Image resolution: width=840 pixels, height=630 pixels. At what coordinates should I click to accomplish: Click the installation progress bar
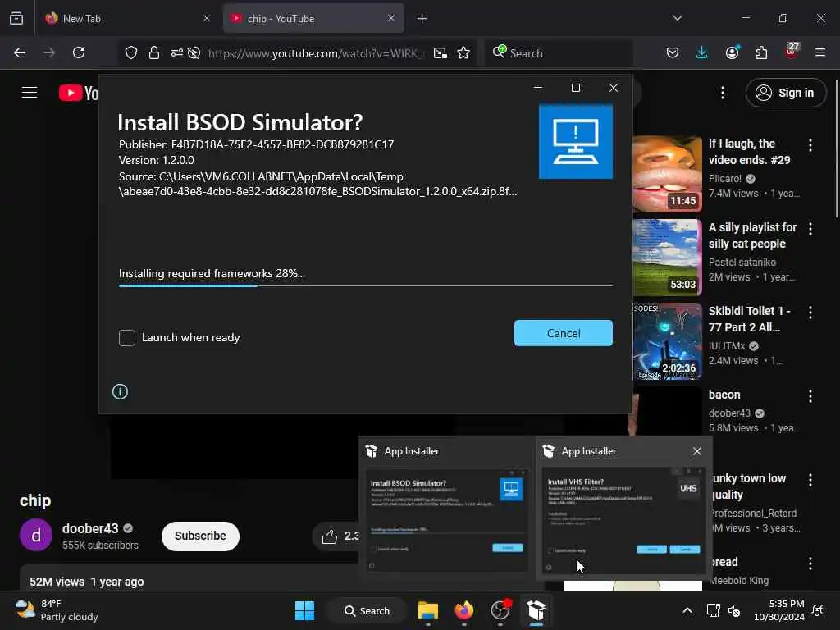tap(365, 285)
